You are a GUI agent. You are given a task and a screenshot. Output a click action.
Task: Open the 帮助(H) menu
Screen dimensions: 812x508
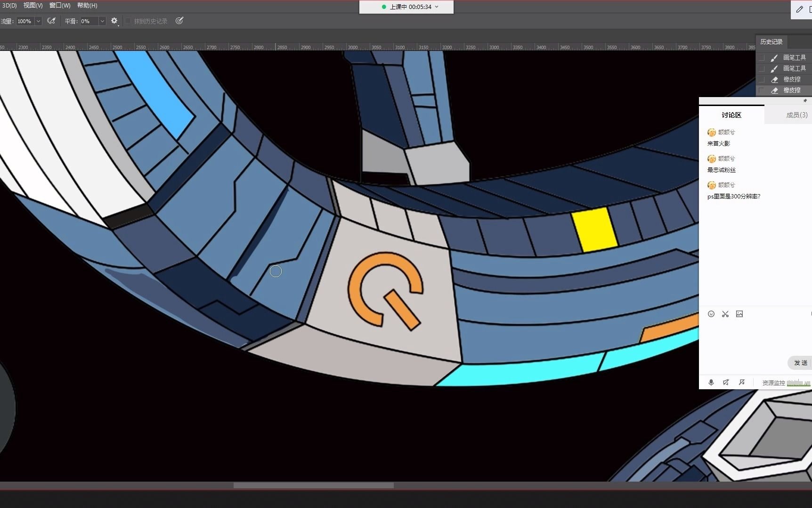[x=87, y=6]
